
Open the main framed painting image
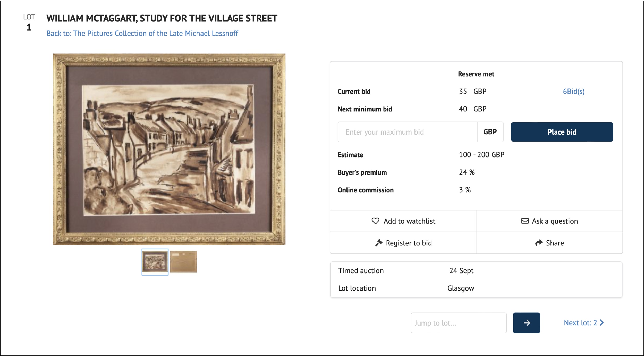169,149
